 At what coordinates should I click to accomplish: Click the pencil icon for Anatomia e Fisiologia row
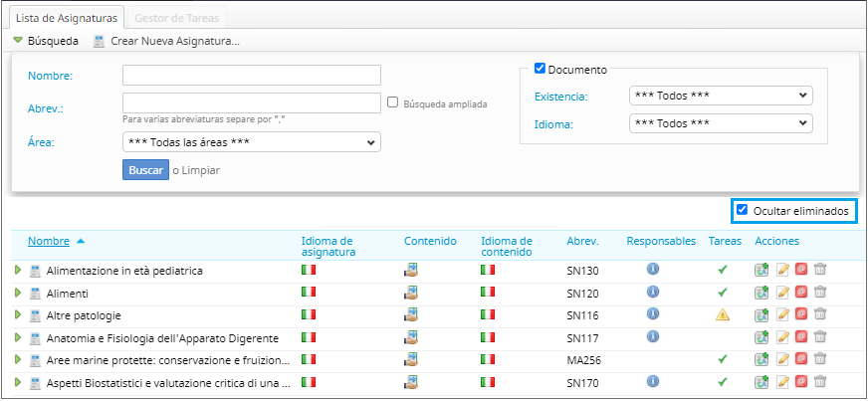(x=782, y=337)
